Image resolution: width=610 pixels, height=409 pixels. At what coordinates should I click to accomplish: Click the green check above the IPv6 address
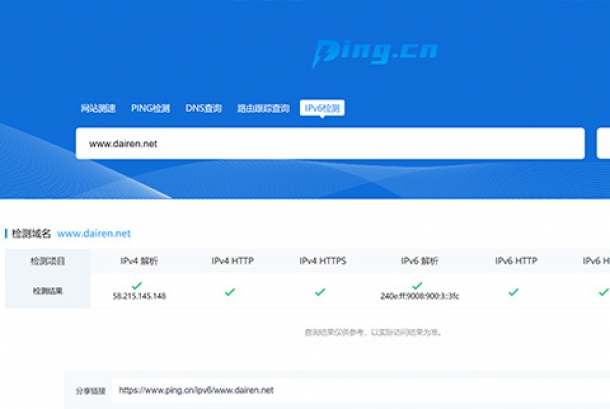click(x=417, y=286)
